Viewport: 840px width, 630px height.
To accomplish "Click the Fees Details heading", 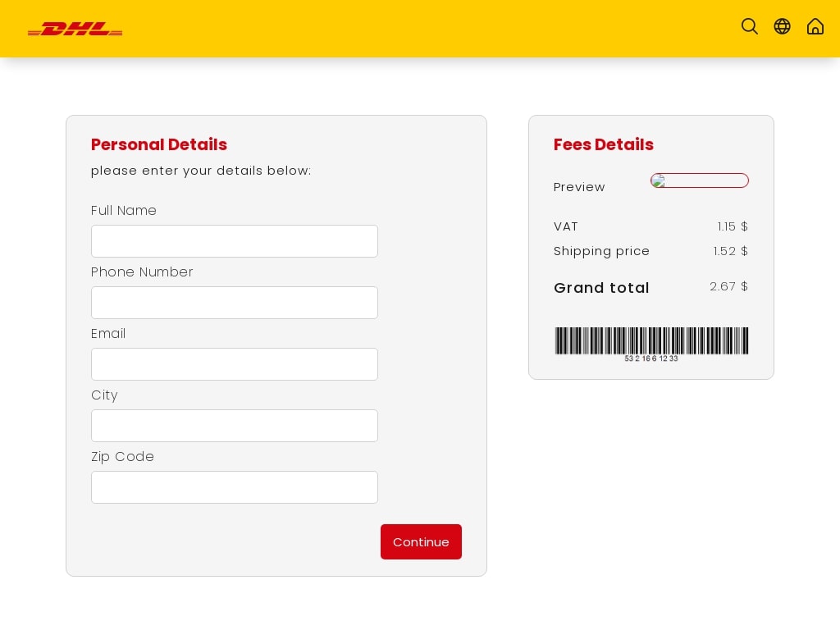I will pyautogui.click(x=603, y=144).
